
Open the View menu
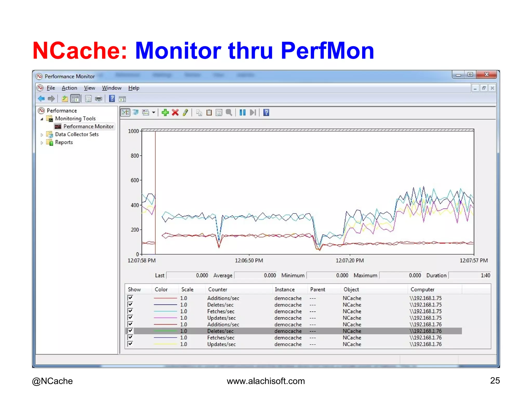coord(90,88)
